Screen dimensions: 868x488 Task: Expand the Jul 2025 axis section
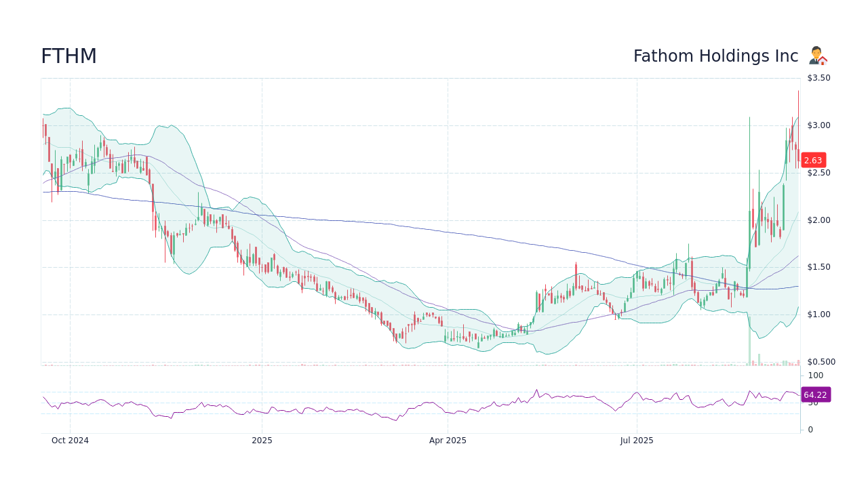(x=636, y=440)
